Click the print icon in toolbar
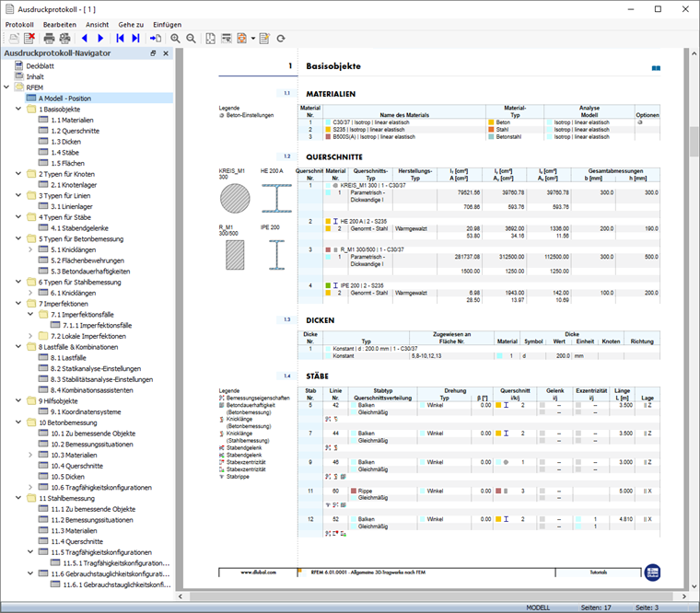 point(48,39)
